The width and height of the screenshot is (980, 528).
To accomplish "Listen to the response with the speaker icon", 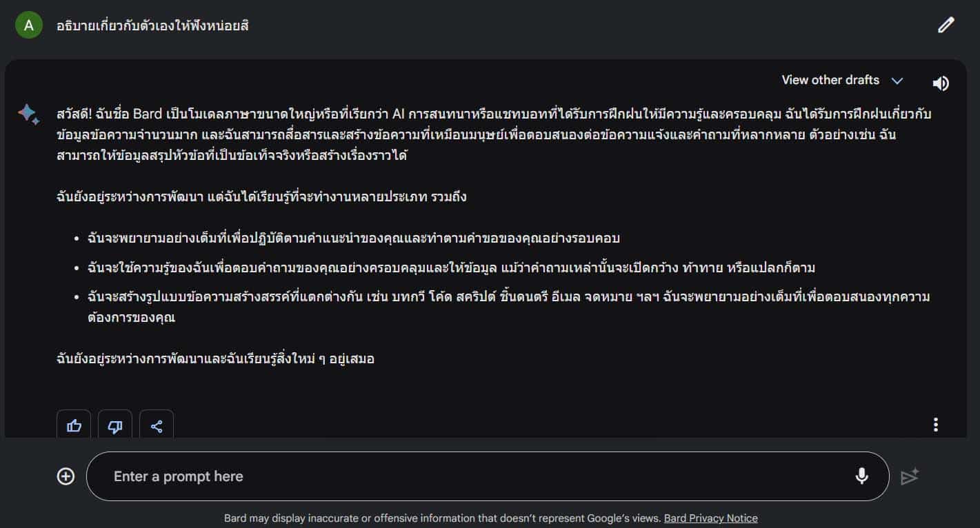I will tap(941, 83).
